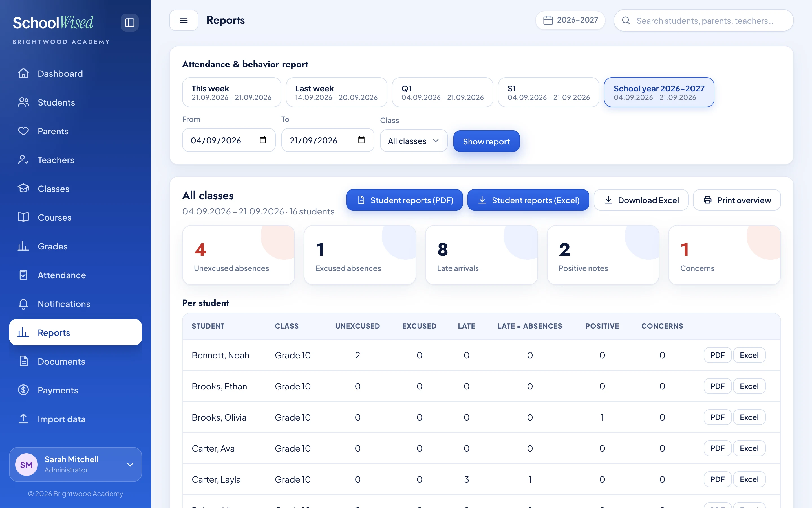Expand Sarah Mitchell account menu
The height and width of the screenshot is (508, 812).
tap(76, 464)
